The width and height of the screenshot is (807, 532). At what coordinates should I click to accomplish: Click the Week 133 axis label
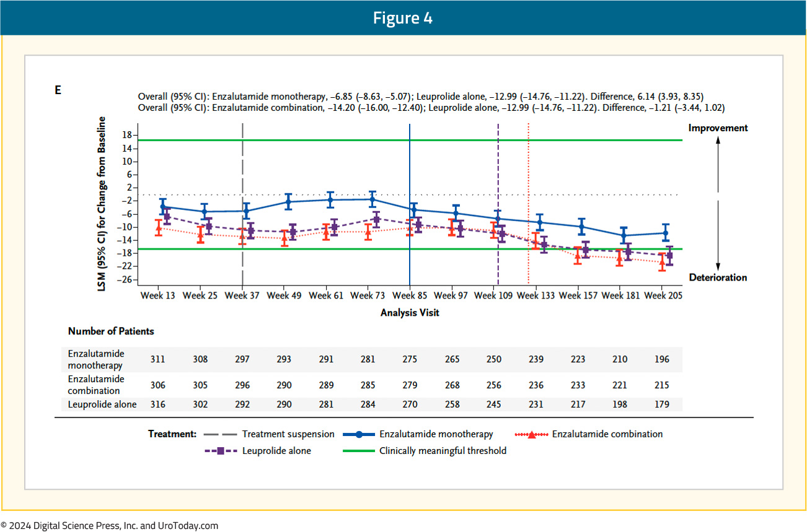(x=536, y=296)
